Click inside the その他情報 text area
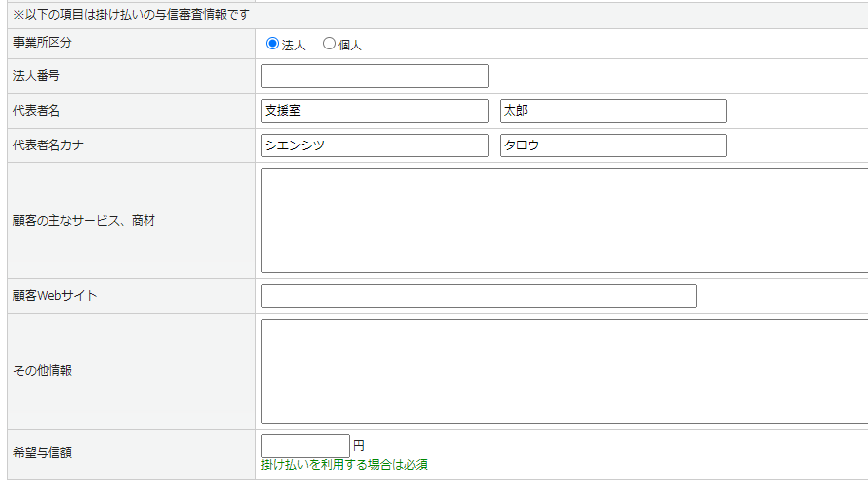The width and height of the screenshot is (868, 482). click(564, 371)
